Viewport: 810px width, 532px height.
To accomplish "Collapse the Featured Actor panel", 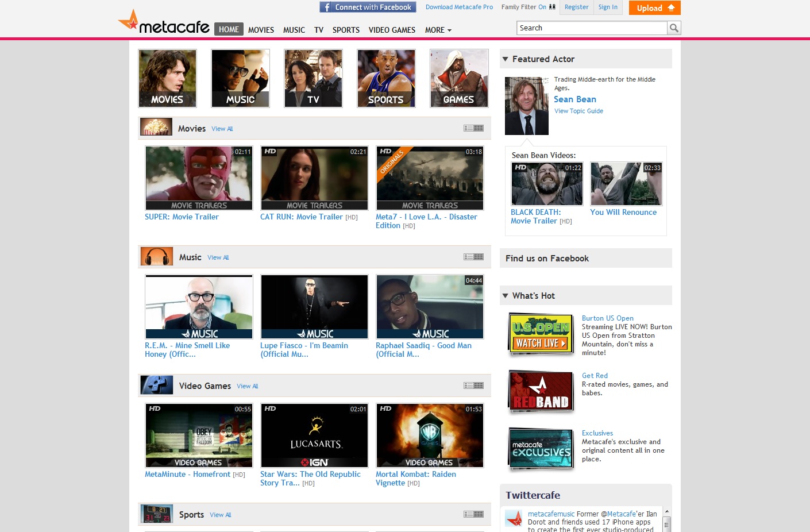I will tap(506, 59).
